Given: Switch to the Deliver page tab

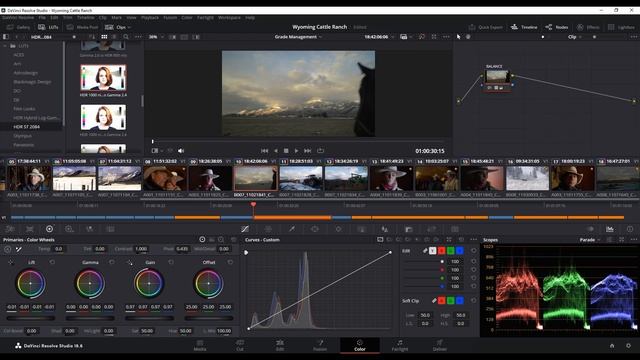Looking at the screenshot, I should [440, 345].
